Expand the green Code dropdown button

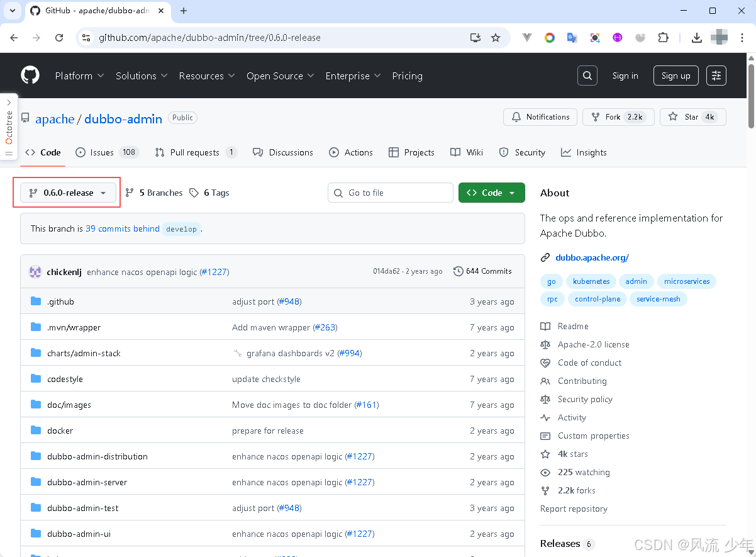point(492,193)
